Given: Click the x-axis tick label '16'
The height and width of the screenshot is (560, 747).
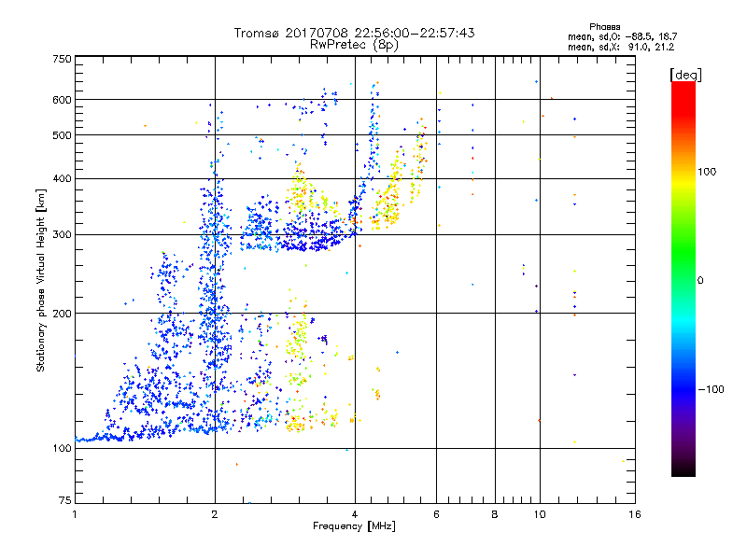Looking at the screenshot, I should point(635,514).
